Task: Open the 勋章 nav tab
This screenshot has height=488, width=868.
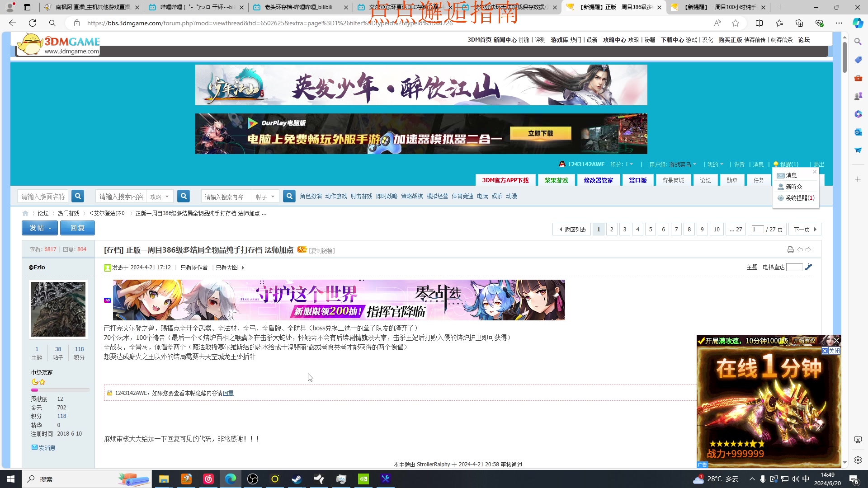Action: 731,180
